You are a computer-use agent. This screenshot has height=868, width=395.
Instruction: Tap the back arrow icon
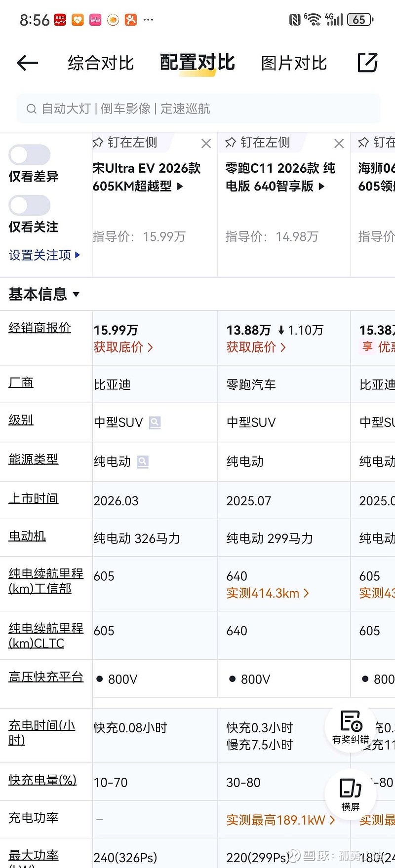tap(27, 63)
